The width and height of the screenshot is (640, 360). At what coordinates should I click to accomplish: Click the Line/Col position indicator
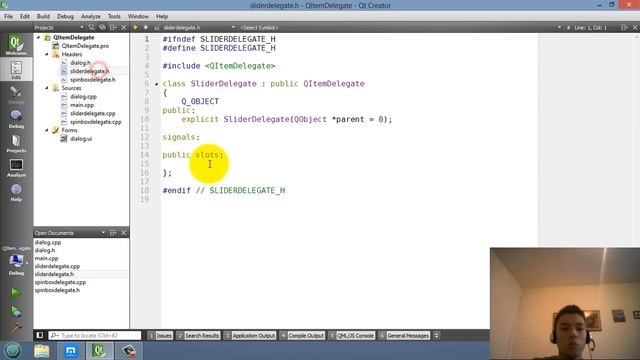[x=590, y=27]
